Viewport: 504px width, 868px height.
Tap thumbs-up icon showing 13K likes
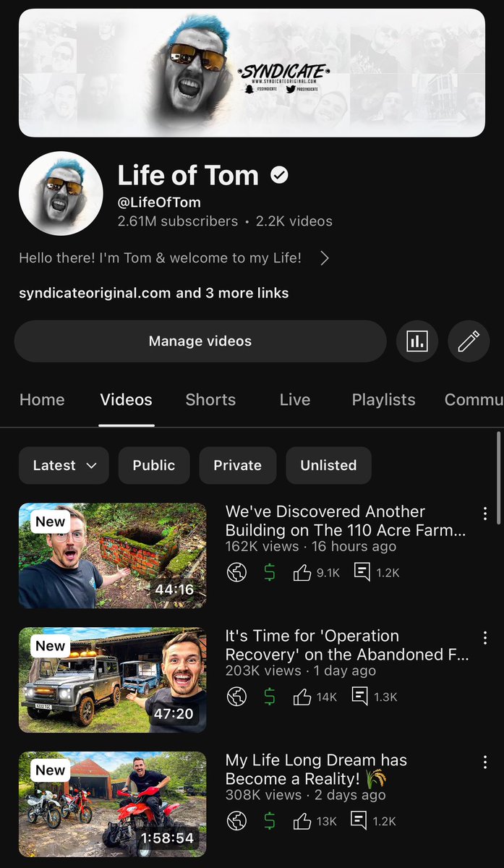(302, 822)
